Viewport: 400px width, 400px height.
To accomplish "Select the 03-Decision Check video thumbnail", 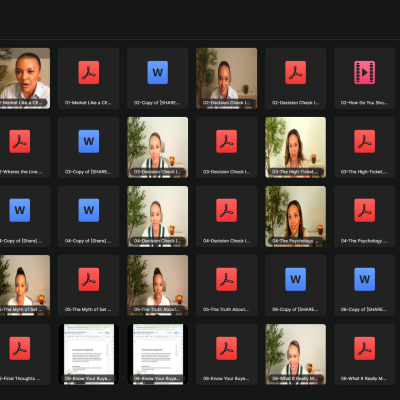I will coord(158,147).
